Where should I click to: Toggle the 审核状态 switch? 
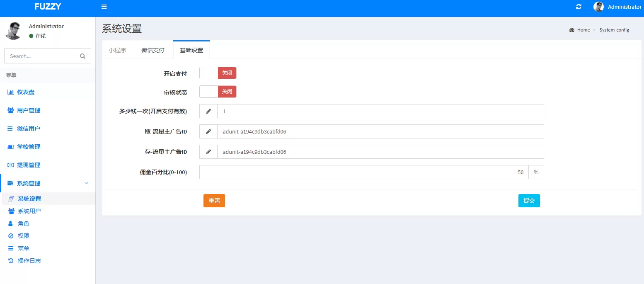tap(218, 92)
